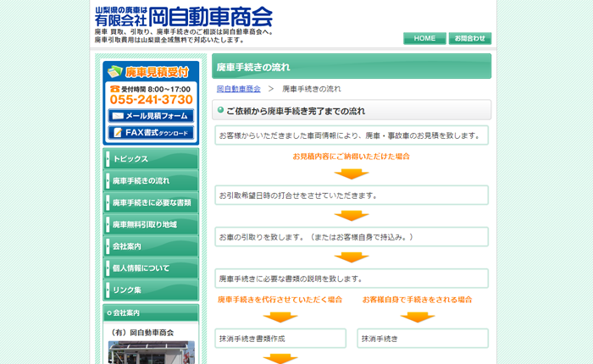This screenshot has height=364, width=593.
Task: Open 廃車手続きの流れ sidebar menu item
Action: 151,180
